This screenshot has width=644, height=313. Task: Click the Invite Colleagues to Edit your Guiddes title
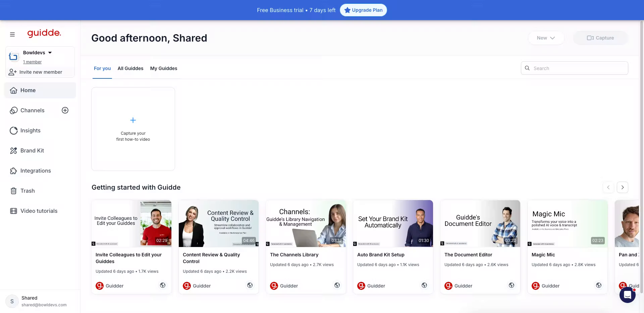(128, 258)
